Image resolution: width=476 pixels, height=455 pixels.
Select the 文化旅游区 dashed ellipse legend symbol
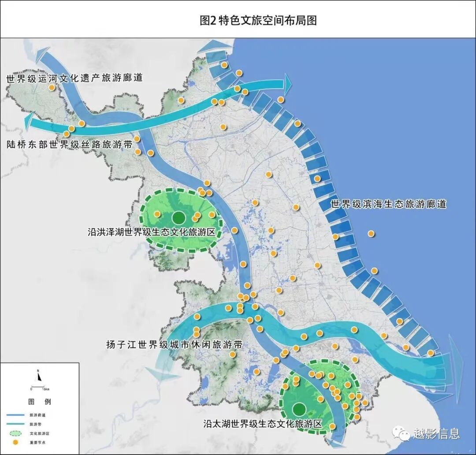pos(15,433)
